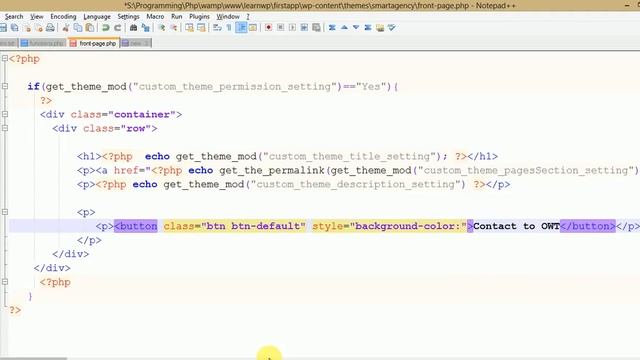Toggle Word Wrap toolbar button
Viewport: 640px width, 360px height.
218,28
